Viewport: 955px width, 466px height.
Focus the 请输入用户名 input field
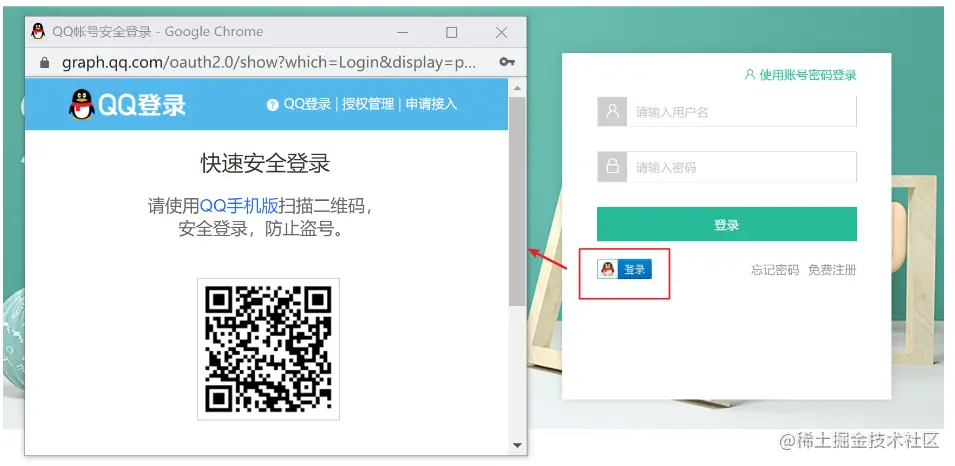point(741,111)
